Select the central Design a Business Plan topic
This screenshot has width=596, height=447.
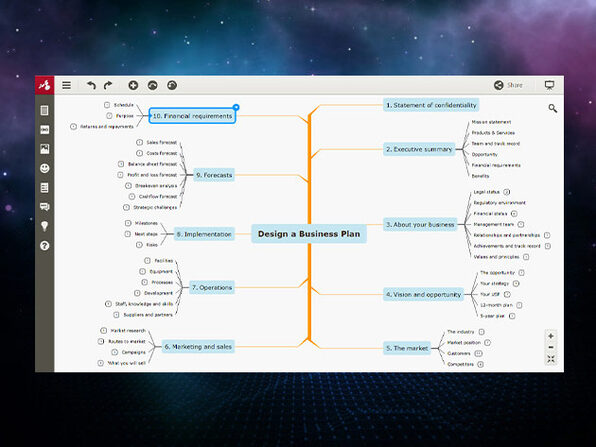tap(309, 234)
